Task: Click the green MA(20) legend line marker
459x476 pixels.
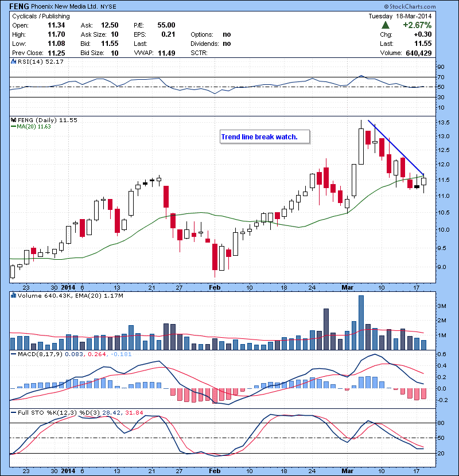Action: tap(13, 127)
